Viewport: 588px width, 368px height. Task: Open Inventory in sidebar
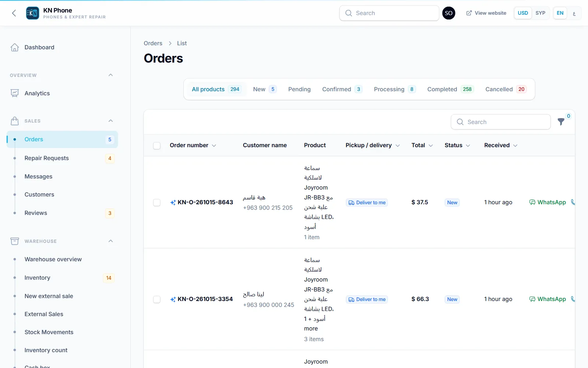62,278
